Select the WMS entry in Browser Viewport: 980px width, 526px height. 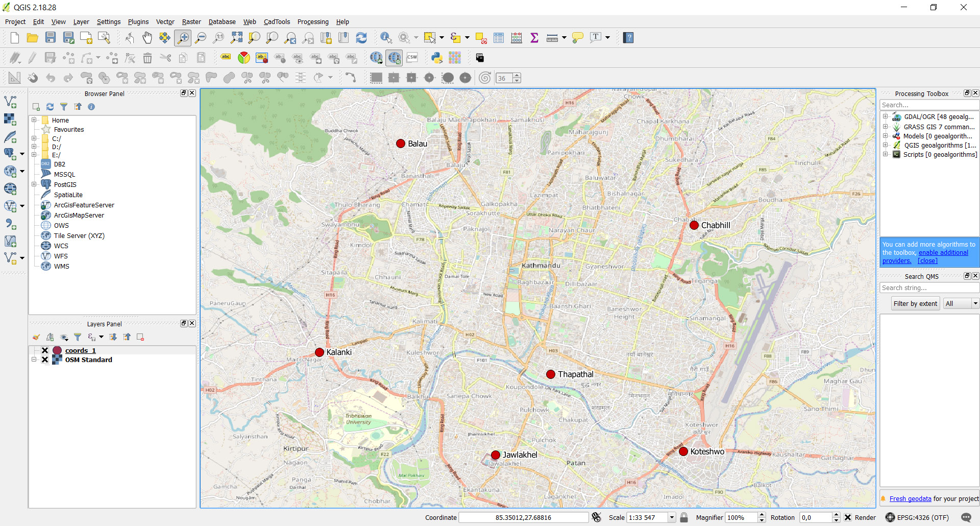(61, 266)
